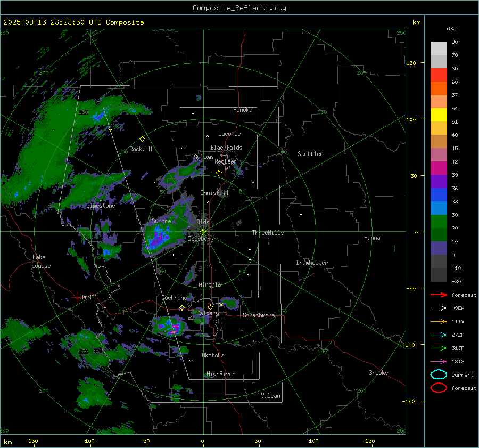Viewport: 479px width, 448px height.
Task: Click the yellow radar site marker near Didsbury
Action: (203, 232)
